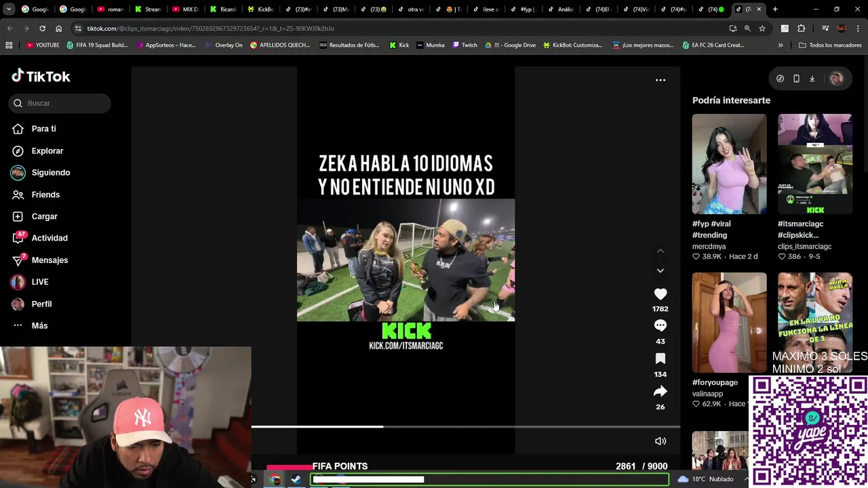Click browser back button
This screenshot has height=488, width=868.
click(9, 28)
